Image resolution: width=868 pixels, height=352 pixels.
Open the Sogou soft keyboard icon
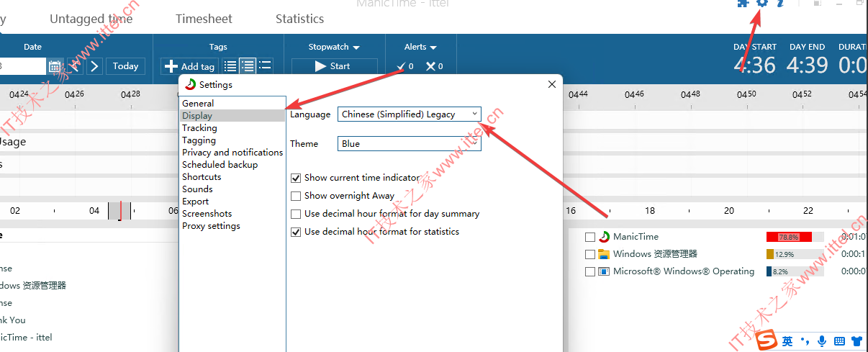[839, 340]
